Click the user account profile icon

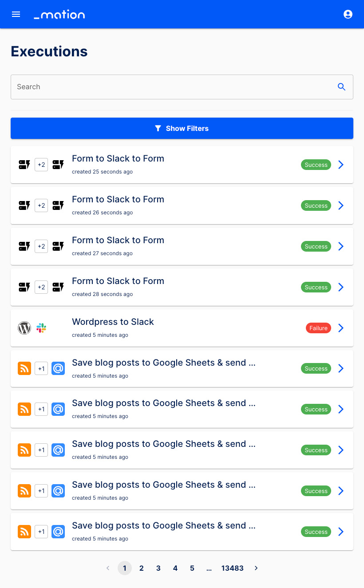click(x=348, y=14)
